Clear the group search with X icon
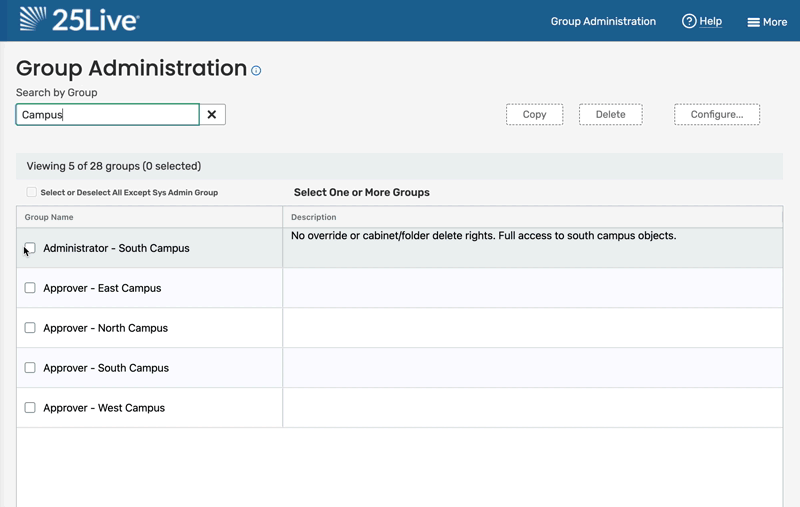 pos(212,115)
